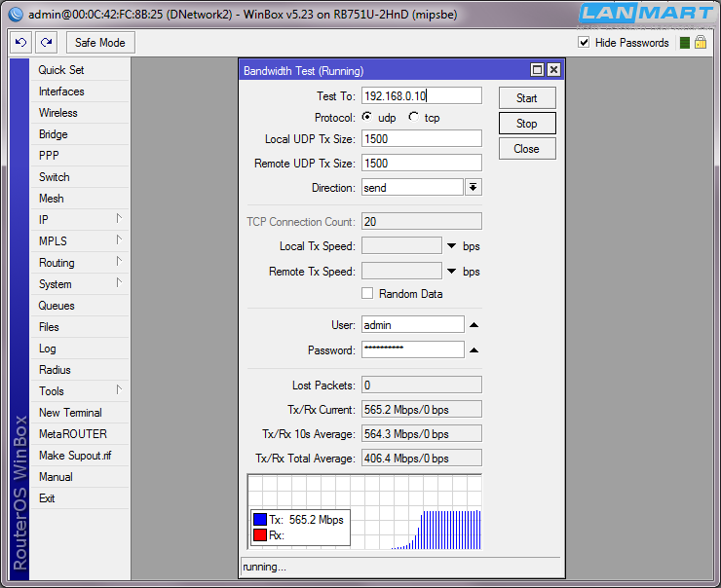Click Exit in the sidebar
Screen dimensions: 721x588
pos(80,498)
